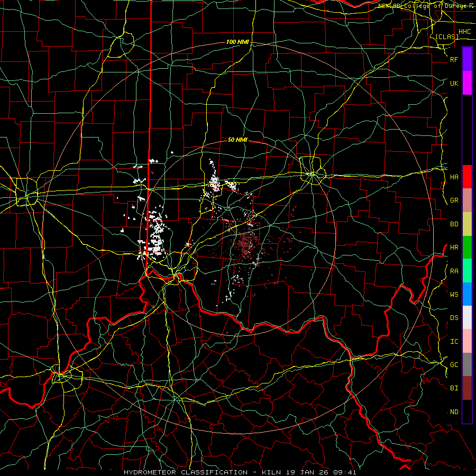Select the magenta UK legend color swatch
Image resolution: width=476 pixels, height=476 pixels.
(x=467, y=83)
